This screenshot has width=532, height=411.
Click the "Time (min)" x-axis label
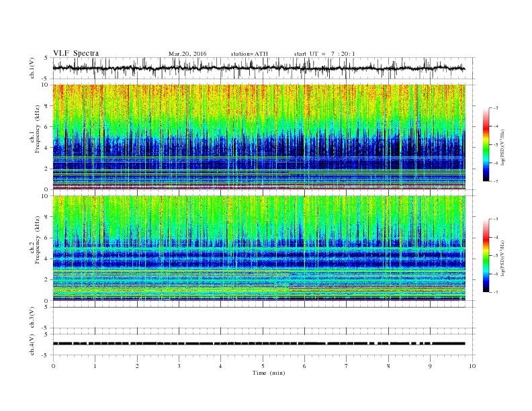click(x=269, y=373)
